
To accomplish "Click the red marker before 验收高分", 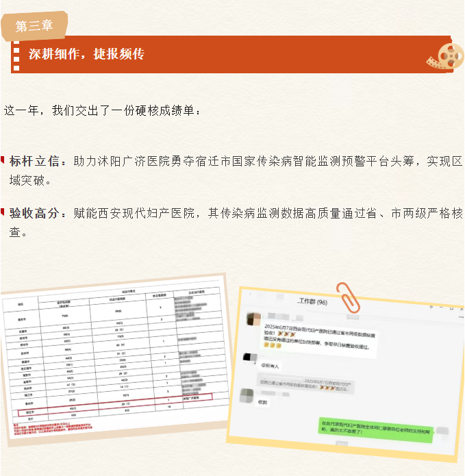I will pos(3,213).
